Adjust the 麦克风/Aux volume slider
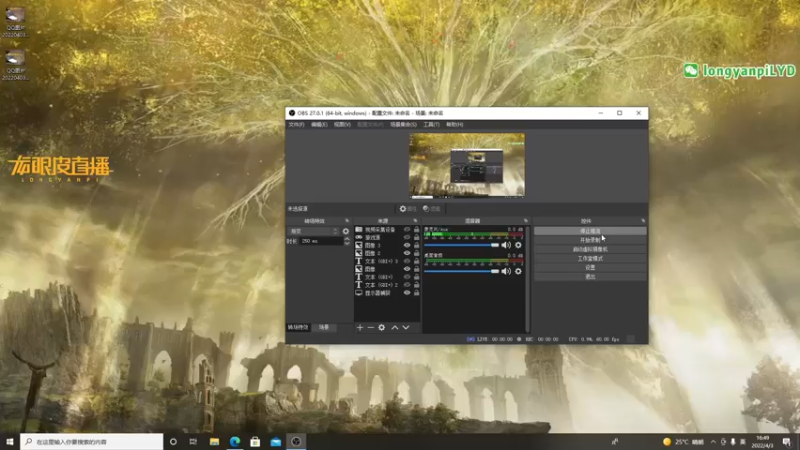800x450 pixels. pyautogui.click(x=462, y=245)
